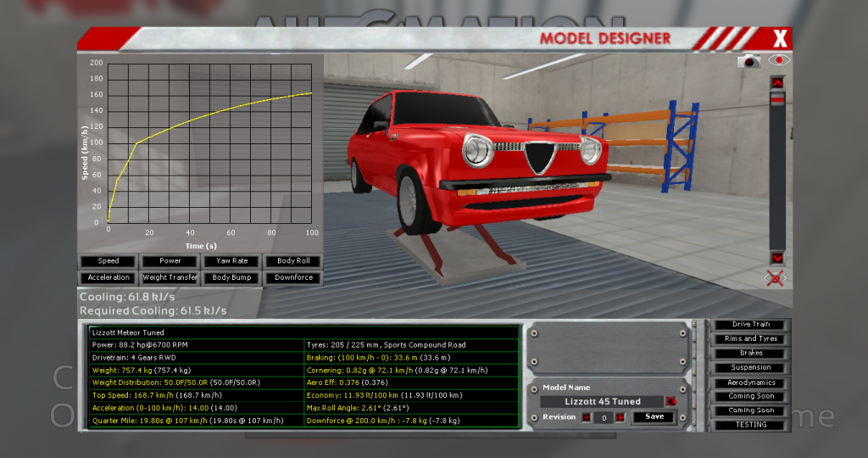Save the model revision
Viewport: 868px width, 458px height.
point(654,417)
